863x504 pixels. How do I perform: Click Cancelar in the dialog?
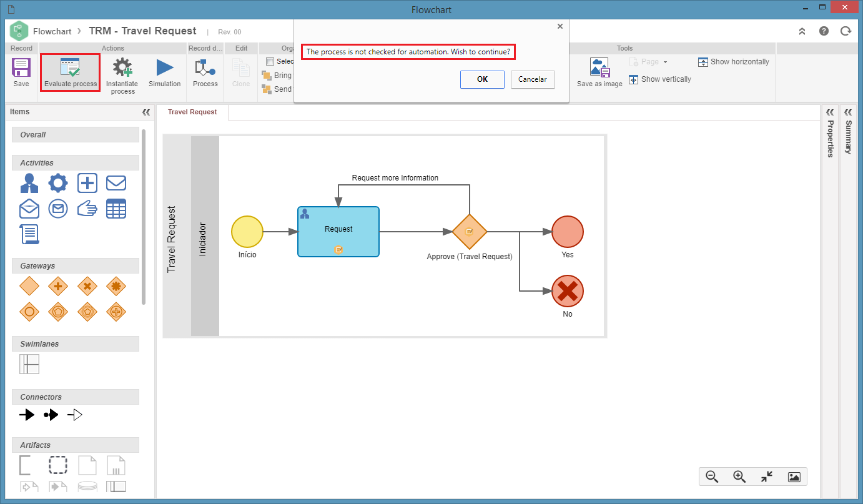(x=533, y=79)
